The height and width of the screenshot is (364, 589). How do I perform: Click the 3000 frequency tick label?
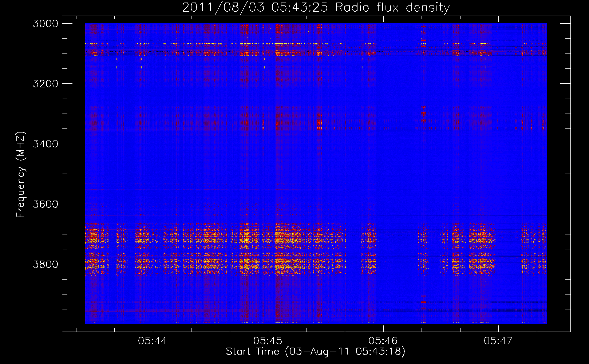tap(46, 24)
